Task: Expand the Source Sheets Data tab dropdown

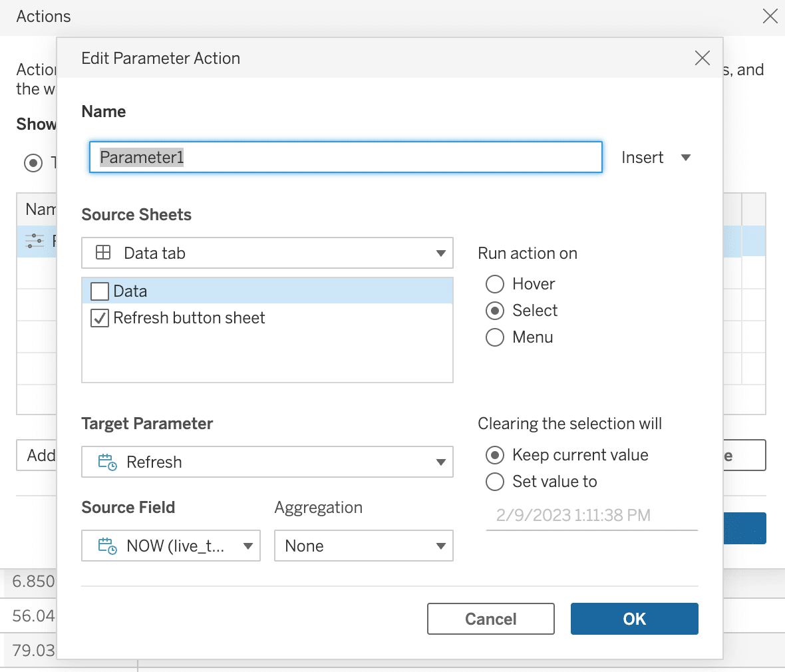Action: (x=440, y=253)
